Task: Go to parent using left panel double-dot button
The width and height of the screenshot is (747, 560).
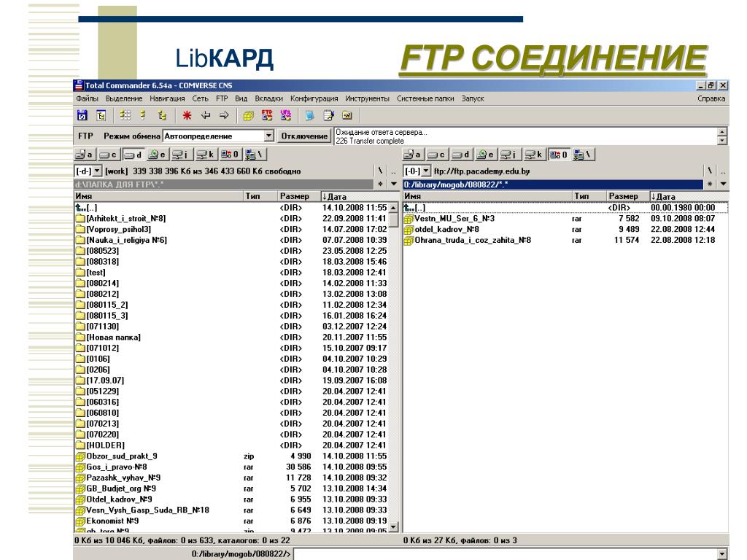Action: [x=393, y=171]
